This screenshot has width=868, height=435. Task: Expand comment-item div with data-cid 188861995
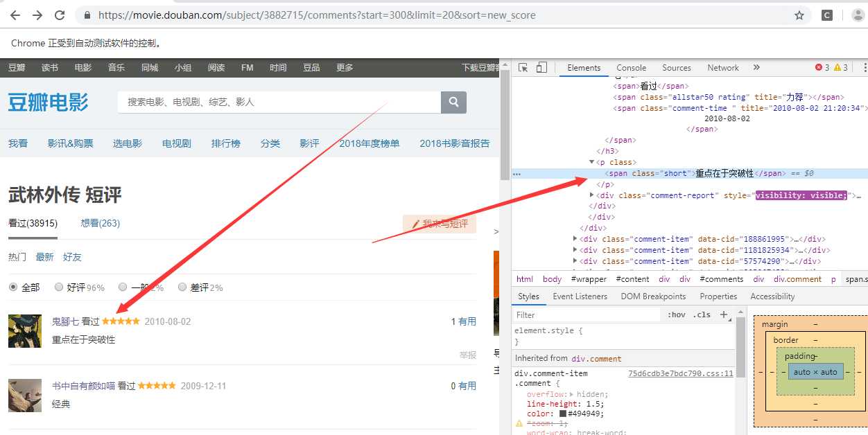(x=575, y=239)
